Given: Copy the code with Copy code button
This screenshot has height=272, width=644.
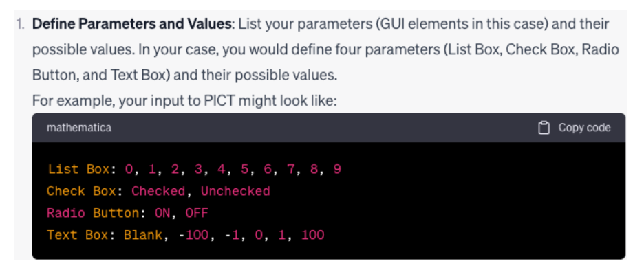Looking at the screenshot, I should [x=575, y=128].
